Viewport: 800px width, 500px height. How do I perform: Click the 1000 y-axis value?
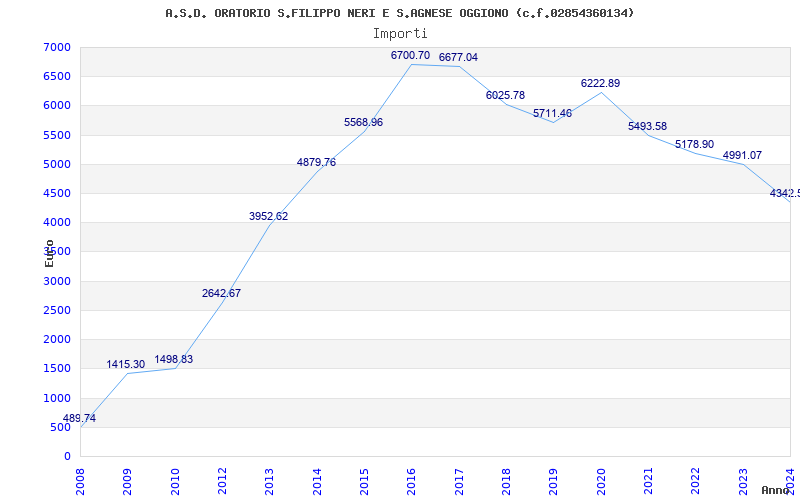[57, 398]
